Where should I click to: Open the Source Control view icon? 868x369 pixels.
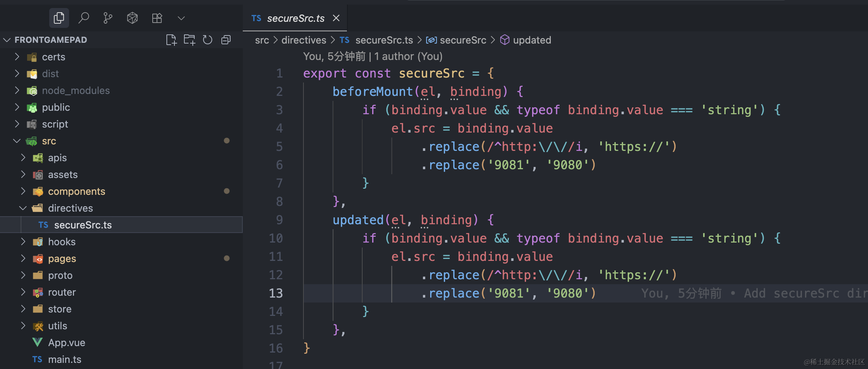pos(108,18)
